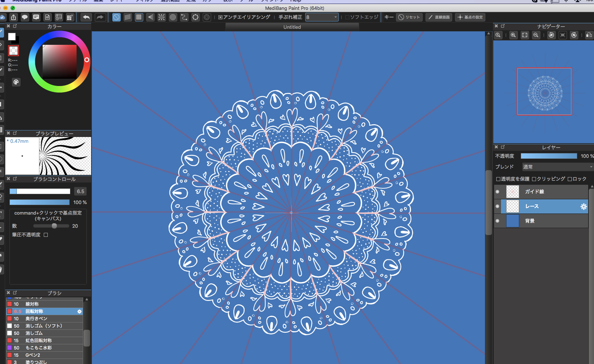Click 基点の設定 button
The height and width of the screenshot is (364, 594).
point(470,17)
